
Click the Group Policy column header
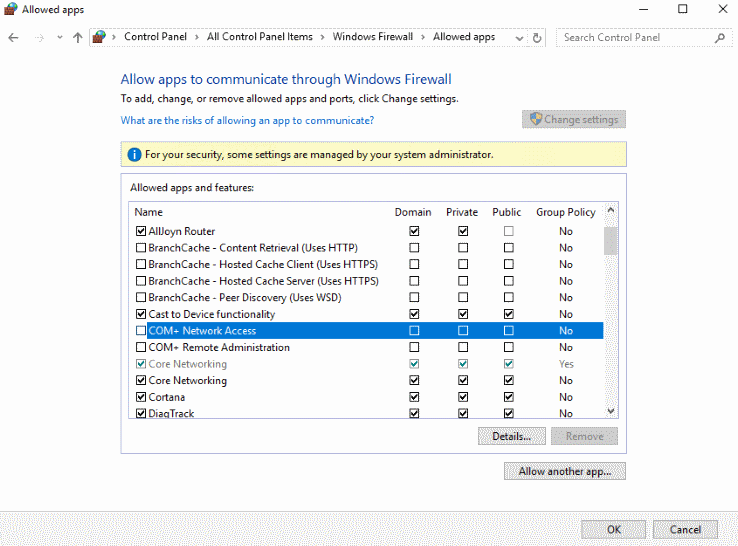tap(566, 212)
